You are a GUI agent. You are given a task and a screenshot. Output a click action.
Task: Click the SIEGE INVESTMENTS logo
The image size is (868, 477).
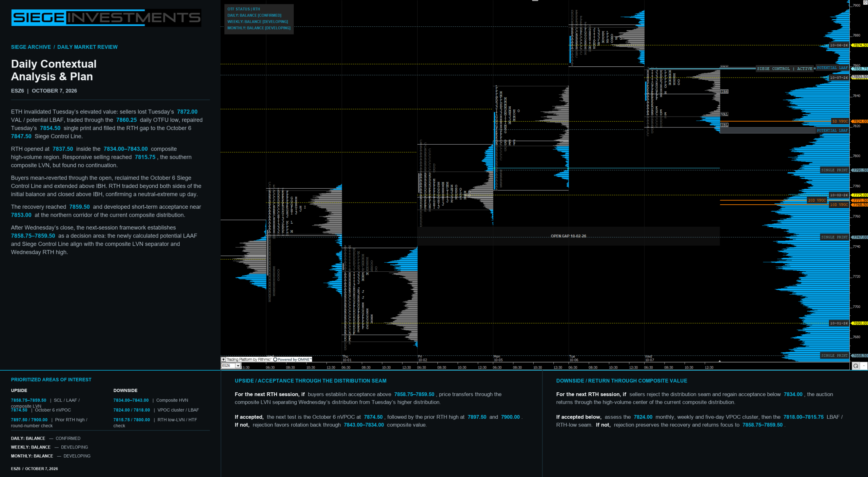(x=106, y=18)
